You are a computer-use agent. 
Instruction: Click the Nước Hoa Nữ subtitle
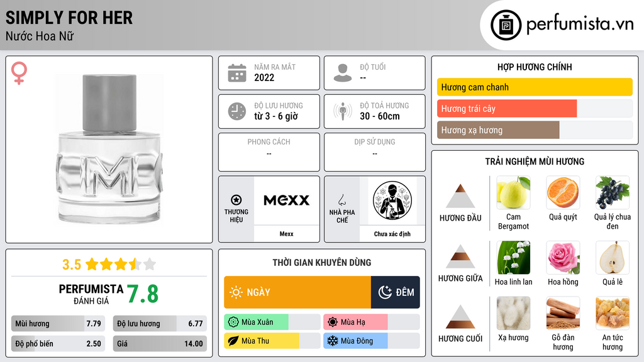[40, 36]
